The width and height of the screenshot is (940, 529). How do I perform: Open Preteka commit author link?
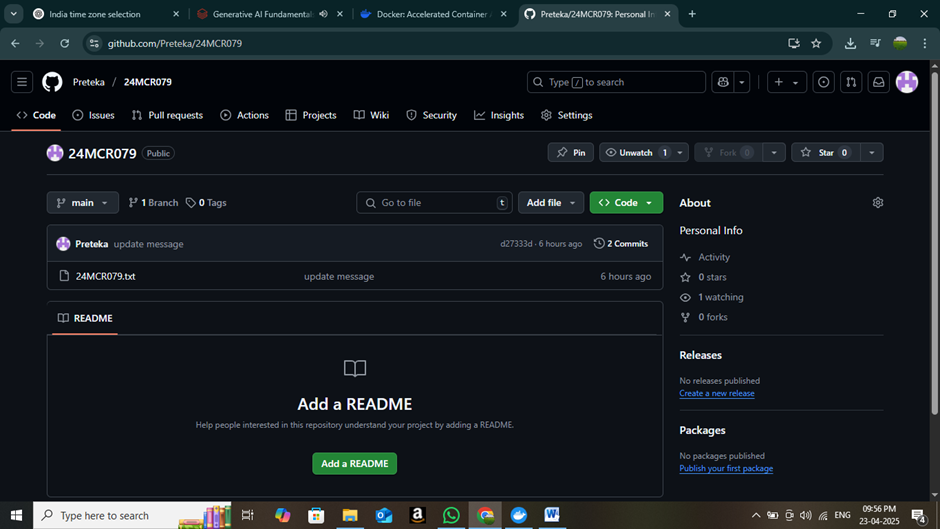(92, 244)
